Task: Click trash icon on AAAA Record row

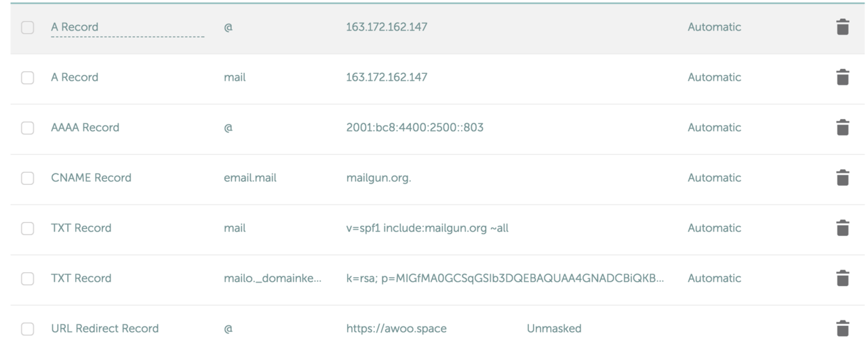Action: click(842, 127)
